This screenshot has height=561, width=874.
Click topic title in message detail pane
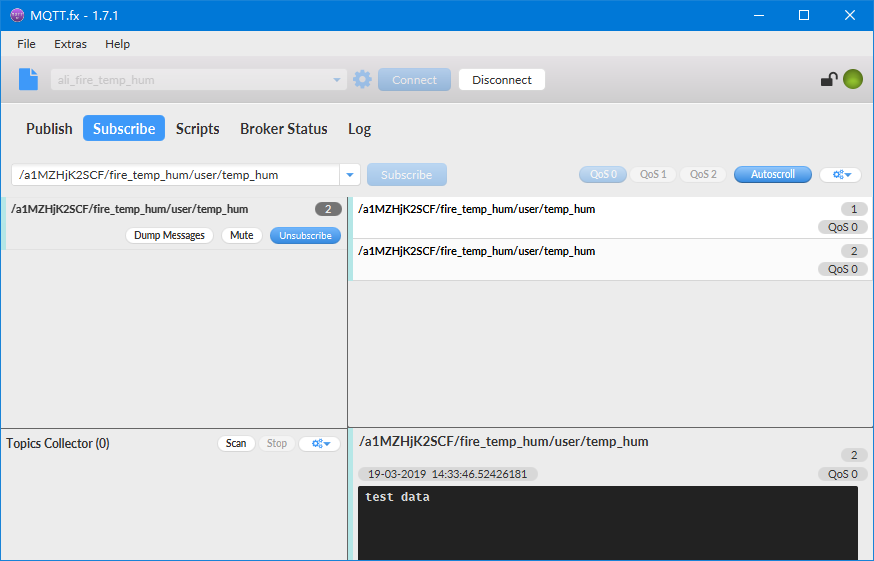click(x=504, y=442)
